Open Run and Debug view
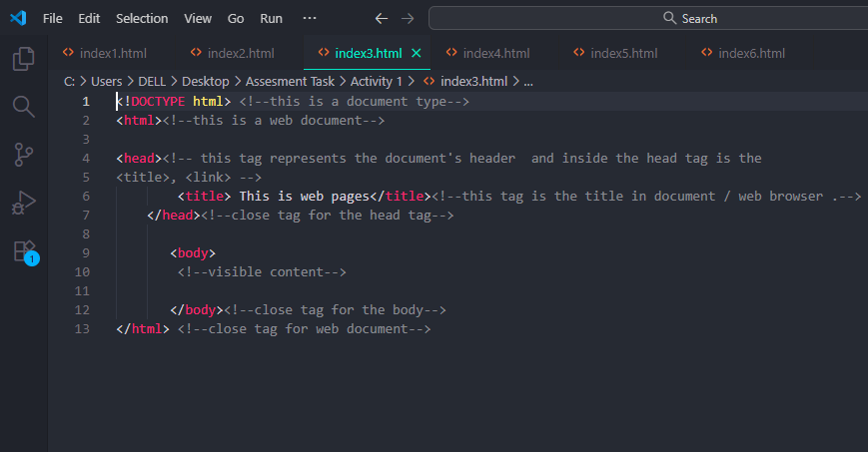Viewport: 868px width, 452px height. pos(24,204)
